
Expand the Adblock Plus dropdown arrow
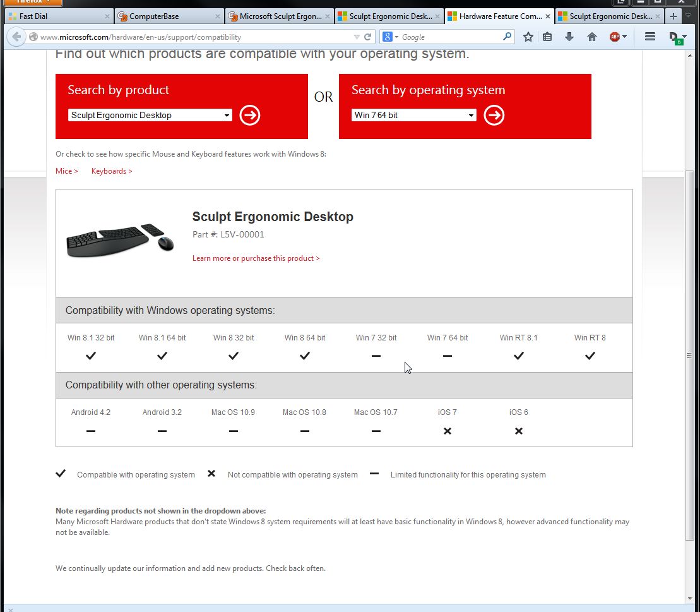pyautogui.click(x=624, y=37)
